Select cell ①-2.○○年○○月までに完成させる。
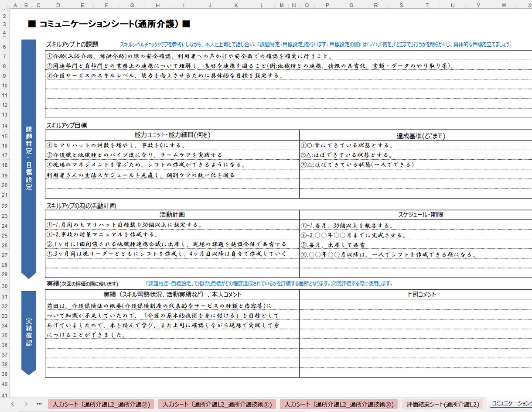This screenshot has width=532, height=412. (416, 235)
